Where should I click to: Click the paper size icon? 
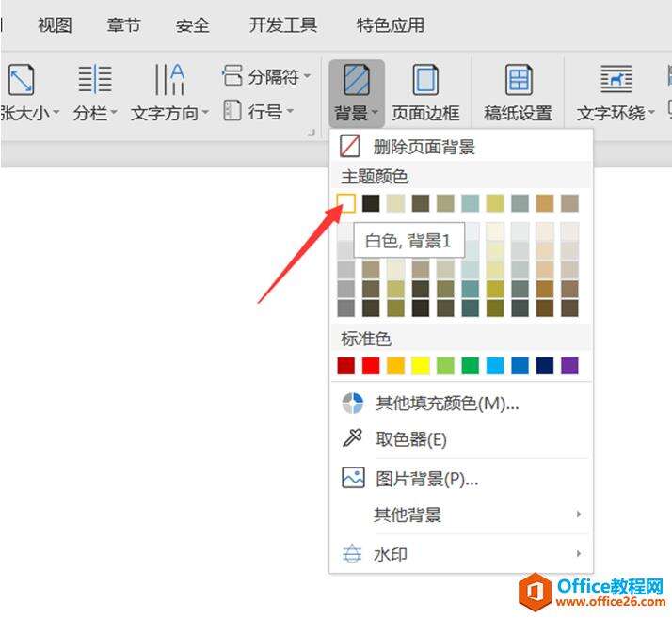pyautogui.click(x=21, y=80)
